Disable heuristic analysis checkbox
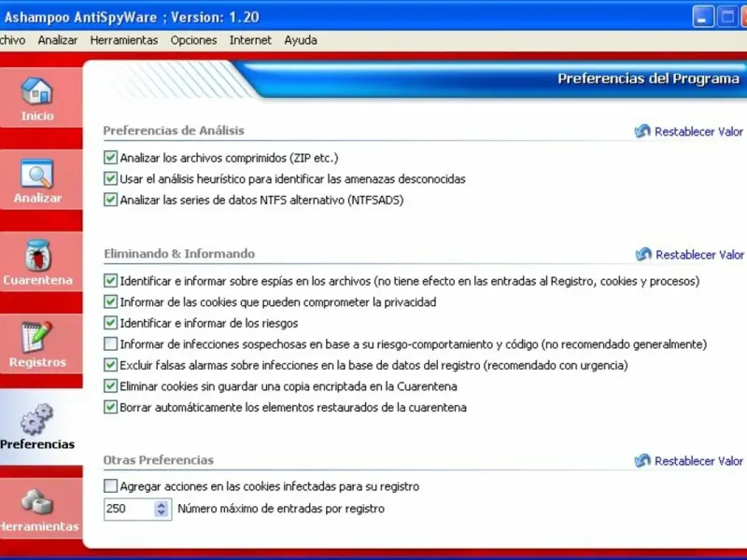This screenshot has height=560, width=747. (110, 178)
